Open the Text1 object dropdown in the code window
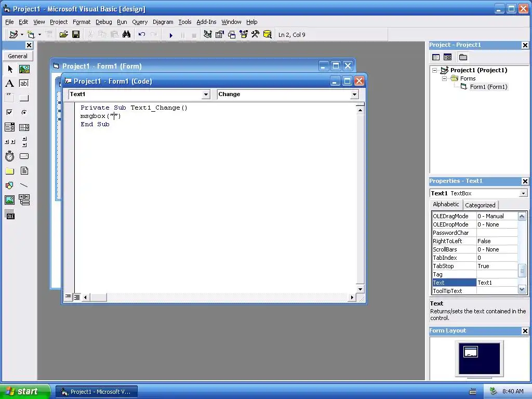Screen dimensions: 532x399 coord(206,95)
